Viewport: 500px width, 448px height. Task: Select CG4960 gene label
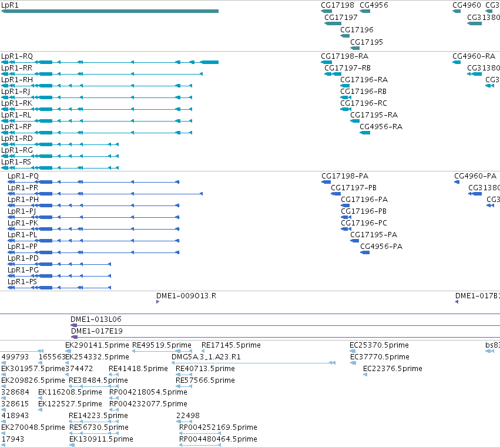[x=467, y=5]
